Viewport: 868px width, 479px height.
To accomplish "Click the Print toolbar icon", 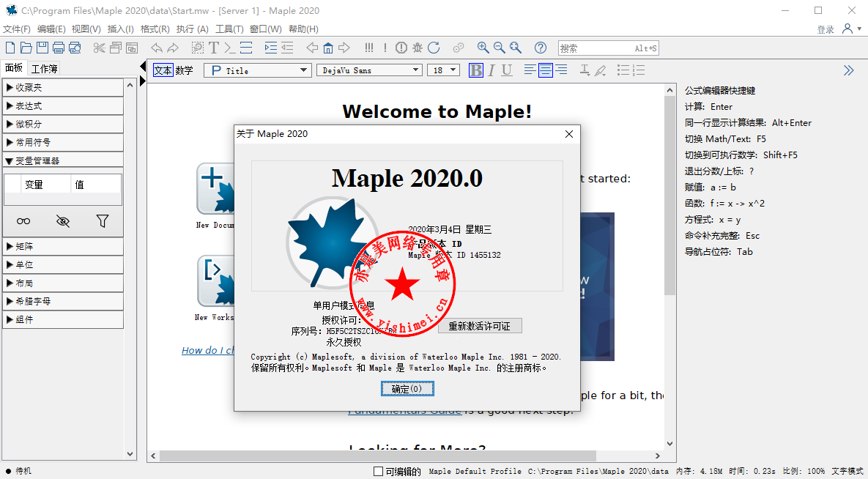I will [x=59, y=48].
